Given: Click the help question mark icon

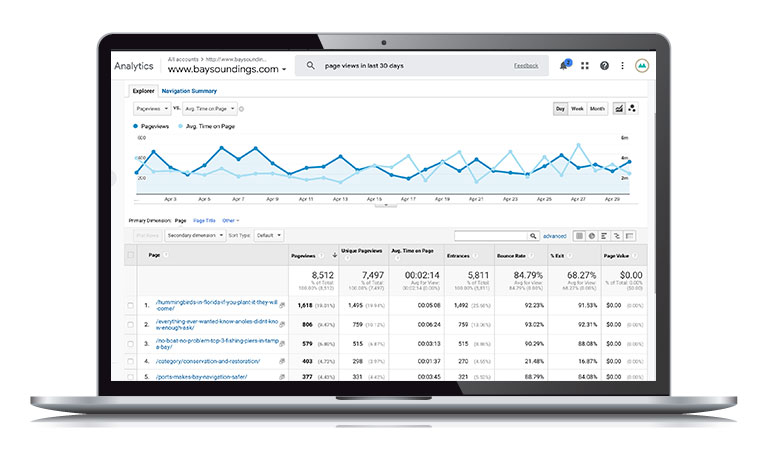Looking at the screenshot, I should coord(604,66).
